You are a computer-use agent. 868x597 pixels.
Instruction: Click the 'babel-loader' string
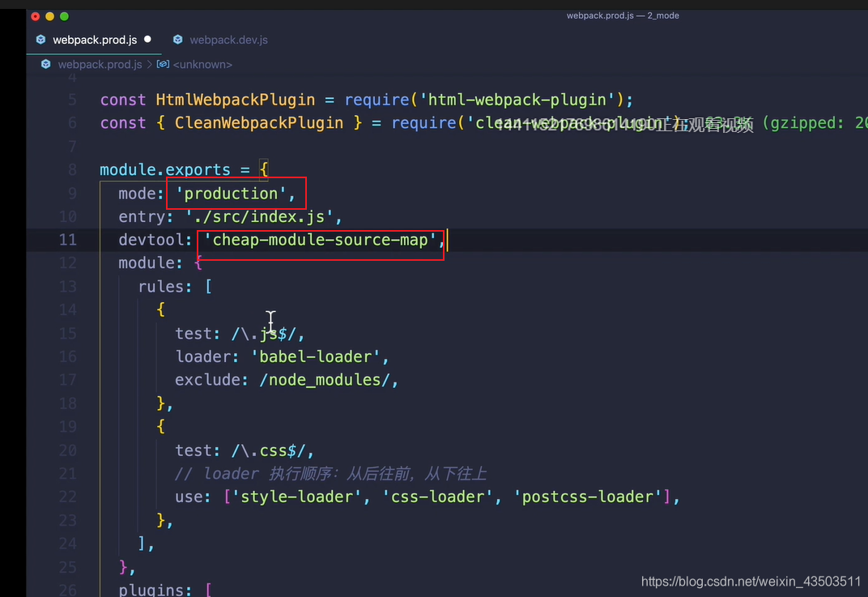pyautogui.click(x=316, y=356)
